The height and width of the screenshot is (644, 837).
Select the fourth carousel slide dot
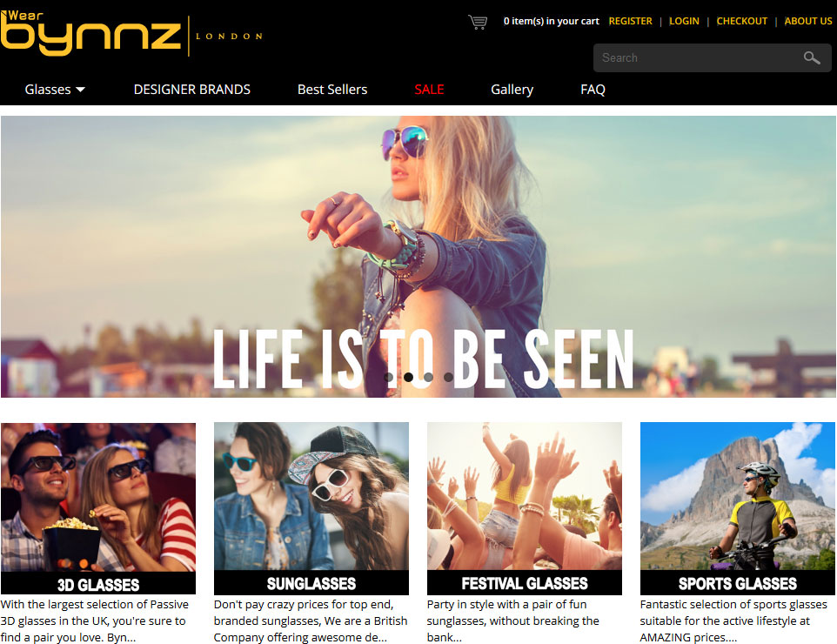(x=448, y=377)
